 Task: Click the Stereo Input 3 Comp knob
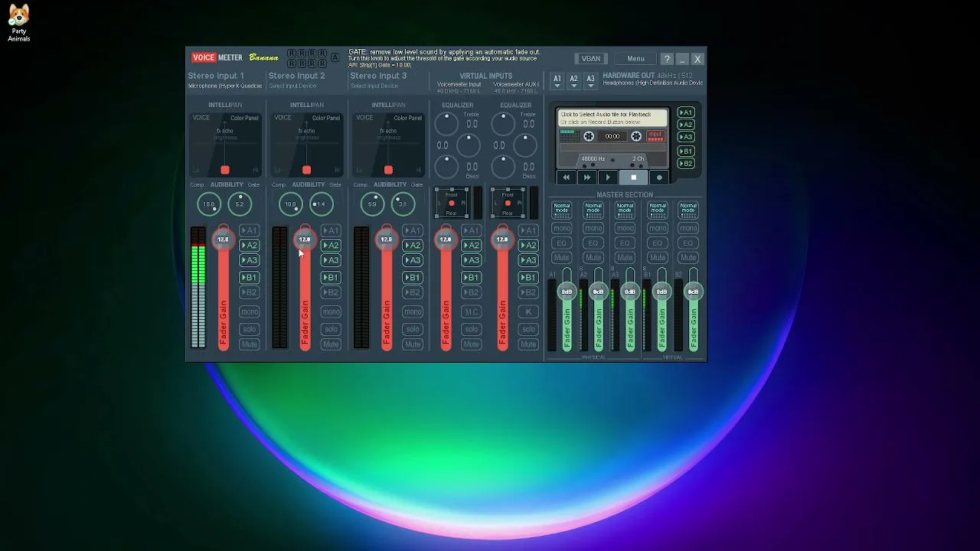tap(372, 204)
